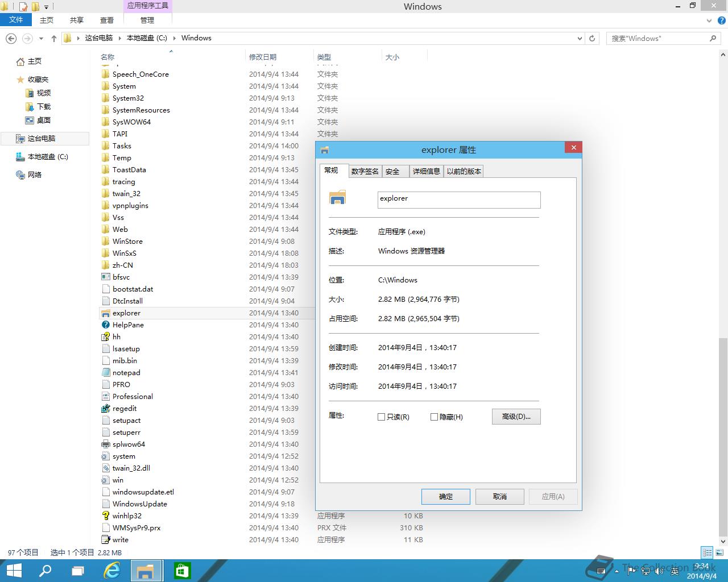The height and width of the screenshot is (582, 728).
Task: Click the regedit registry editor icon
Action: pyautogui.click(x=105, y=409)
